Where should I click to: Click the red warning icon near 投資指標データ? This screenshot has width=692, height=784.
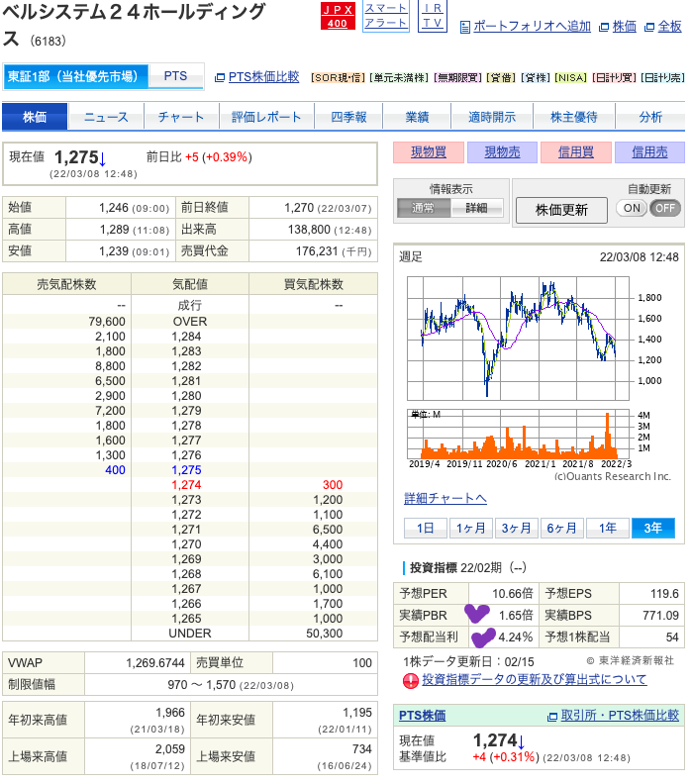[x=411, y=680]
